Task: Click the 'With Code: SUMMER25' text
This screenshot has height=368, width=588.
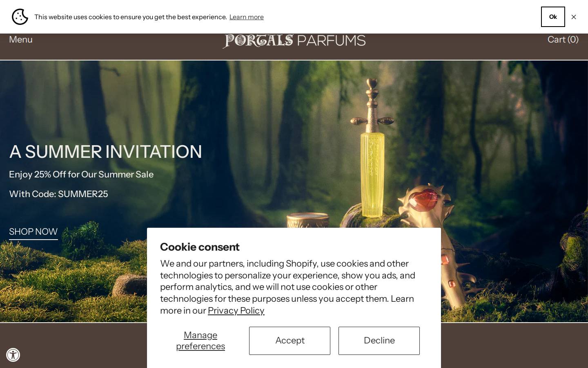Action: click(x=58, y=194)
